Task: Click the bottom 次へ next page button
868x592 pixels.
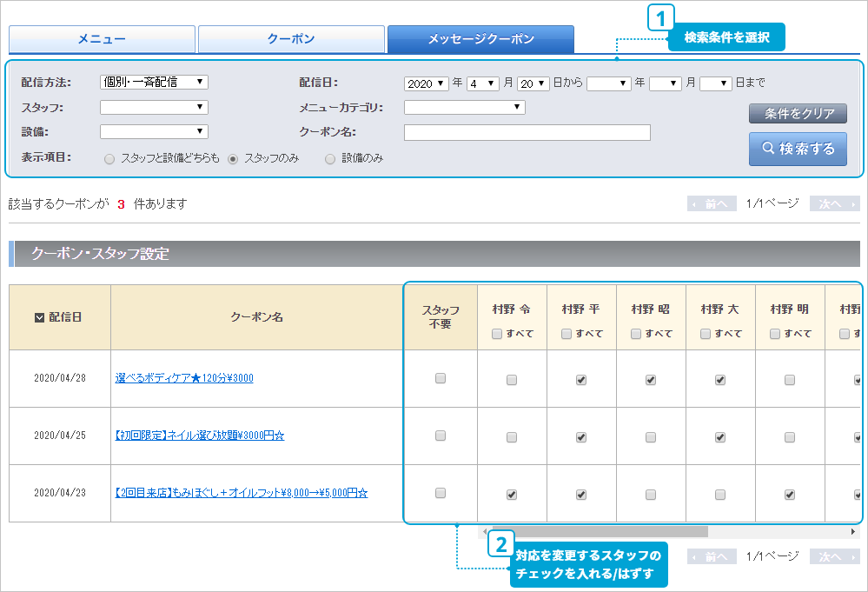Action: [834, 556]
